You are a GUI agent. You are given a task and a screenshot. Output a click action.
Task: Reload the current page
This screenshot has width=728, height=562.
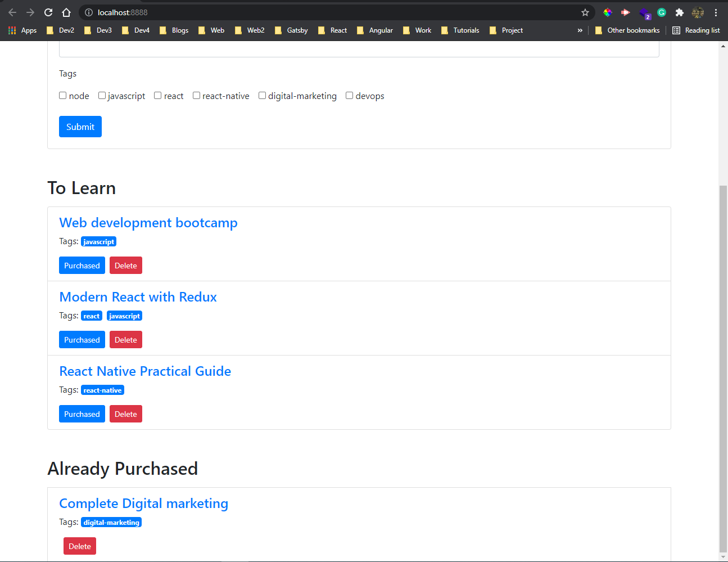(48, 12)
